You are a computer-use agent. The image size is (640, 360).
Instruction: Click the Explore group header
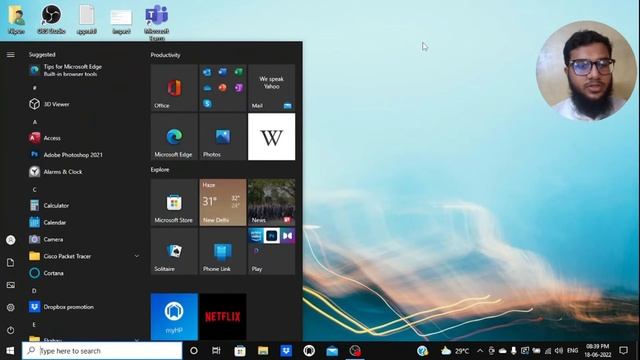[160, 170]
